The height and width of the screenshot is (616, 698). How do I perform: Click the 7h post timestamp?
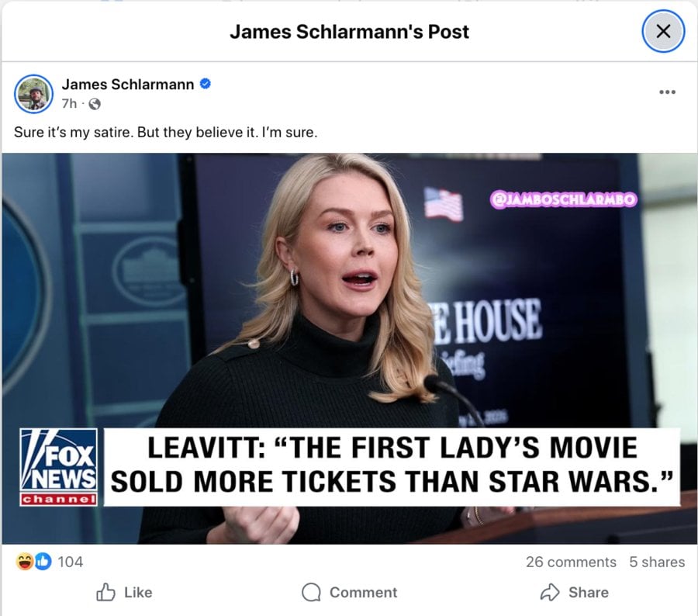(69, 103)
